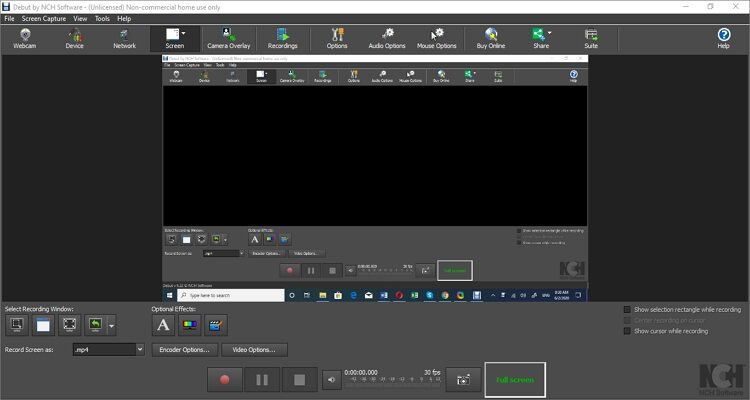Open Camera Overlay settings
750x400 pixels.
tap(229, 39)
